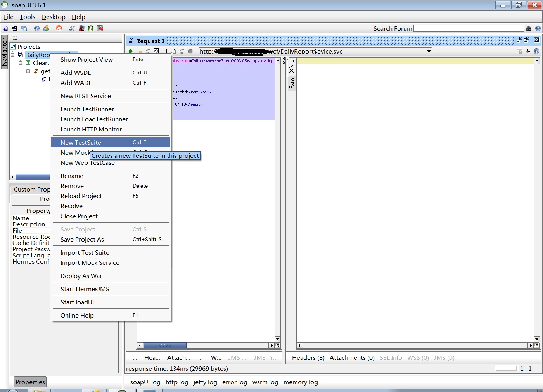Open the soapUI log tab
The width and height of the screenshot is (543, 392).
[x=145, y=382]
